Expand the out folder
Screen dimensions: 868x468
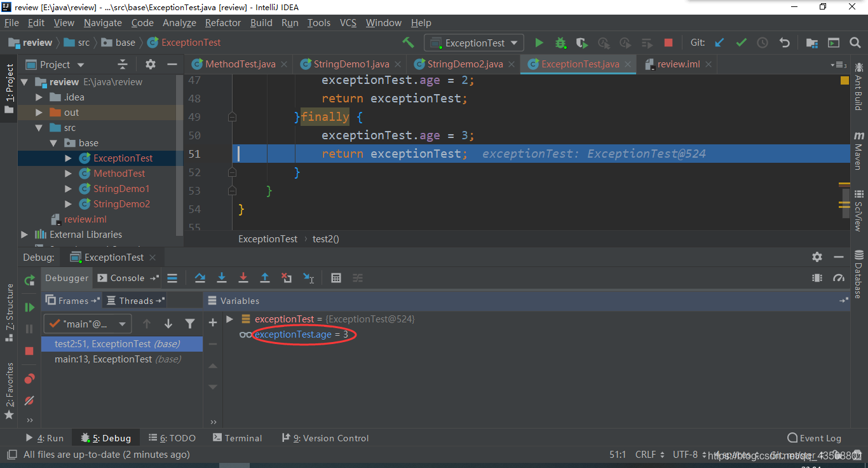pos(39,113)
